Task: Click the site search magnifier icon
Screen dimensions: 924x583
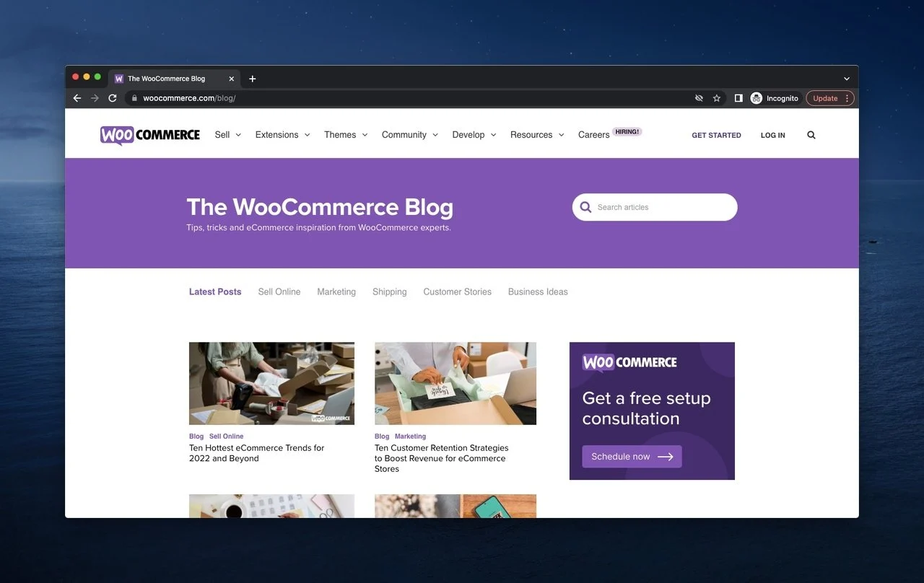Action: [811, 135]
